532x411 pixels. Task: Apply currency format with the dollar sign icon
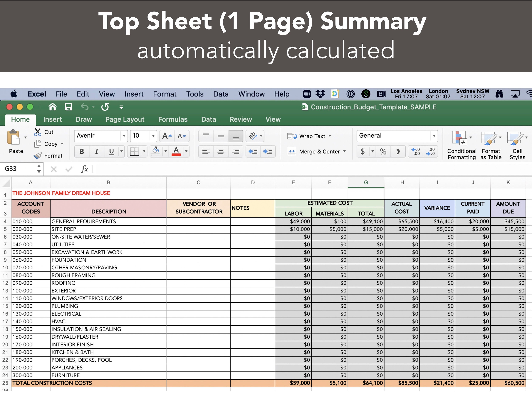coord(363,151)
